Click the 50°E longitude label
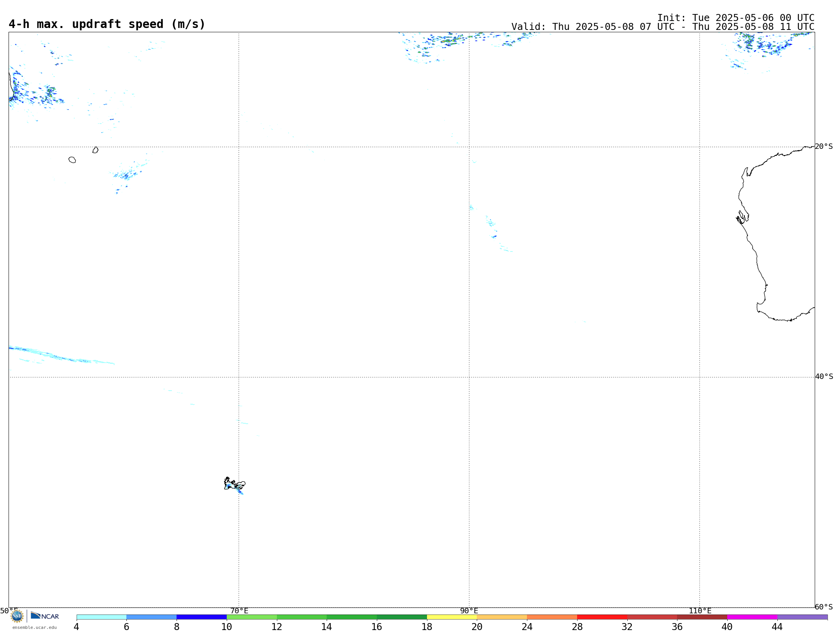The width and height of the screenshot is (840, 632). 9,611
